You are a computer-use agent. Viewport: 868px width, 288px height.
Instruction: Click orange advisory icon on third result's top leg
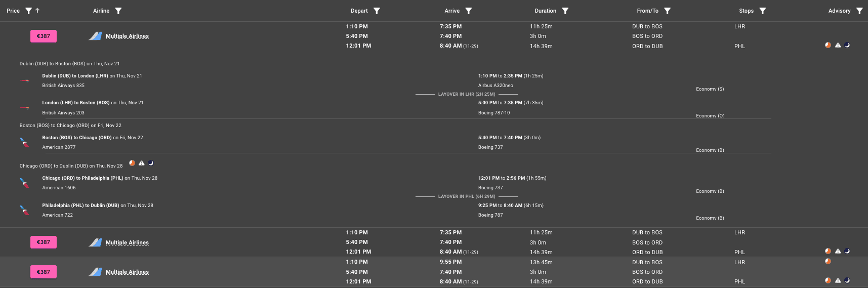[828, 262]
